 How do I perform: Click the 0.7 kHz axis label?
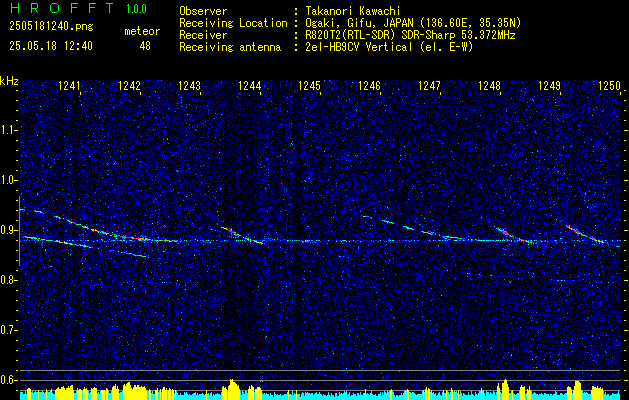point(7,330)
